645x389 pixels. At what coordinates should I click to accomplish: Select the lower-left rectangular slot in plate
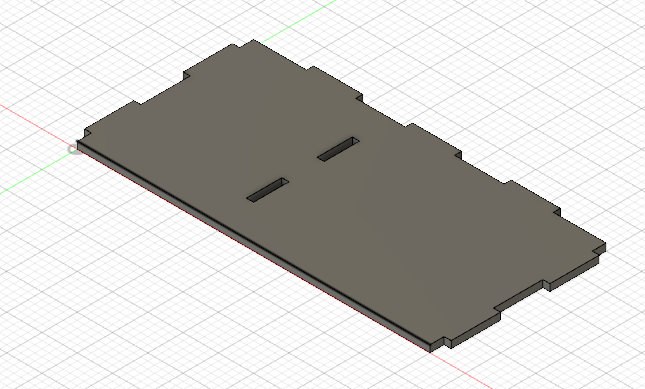pos(267,190)
